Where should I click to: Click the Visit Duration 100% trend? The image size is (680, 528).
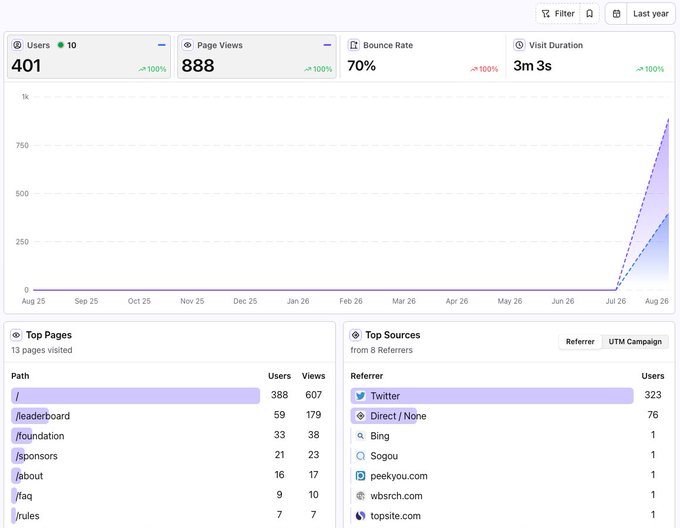(x=650, y=69)
